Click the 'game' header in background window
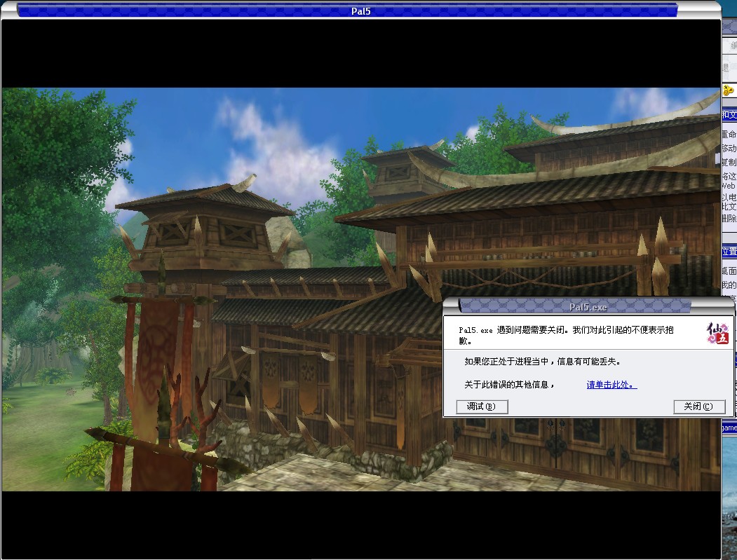The width and height of the screenshot is (737, 560). 729,428
